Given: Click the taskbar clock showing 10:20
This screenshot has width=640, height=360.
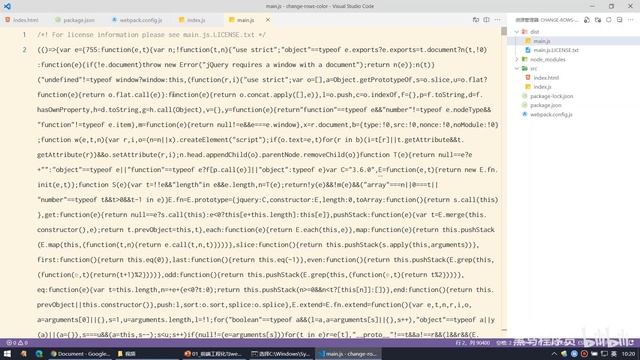Looking at the screenshot, I should (629, 353).
